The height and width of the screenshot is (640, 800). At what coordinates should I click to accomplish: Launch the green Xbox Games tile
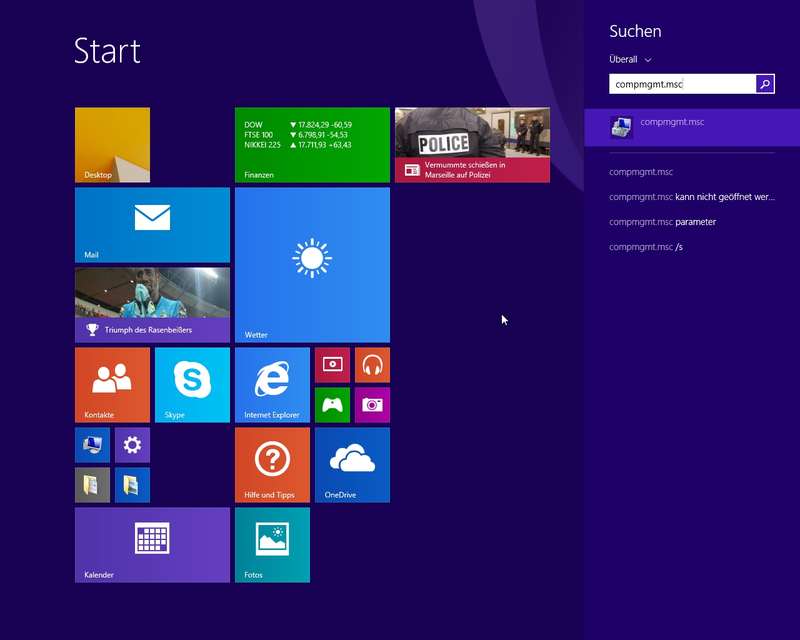(332, 405)
